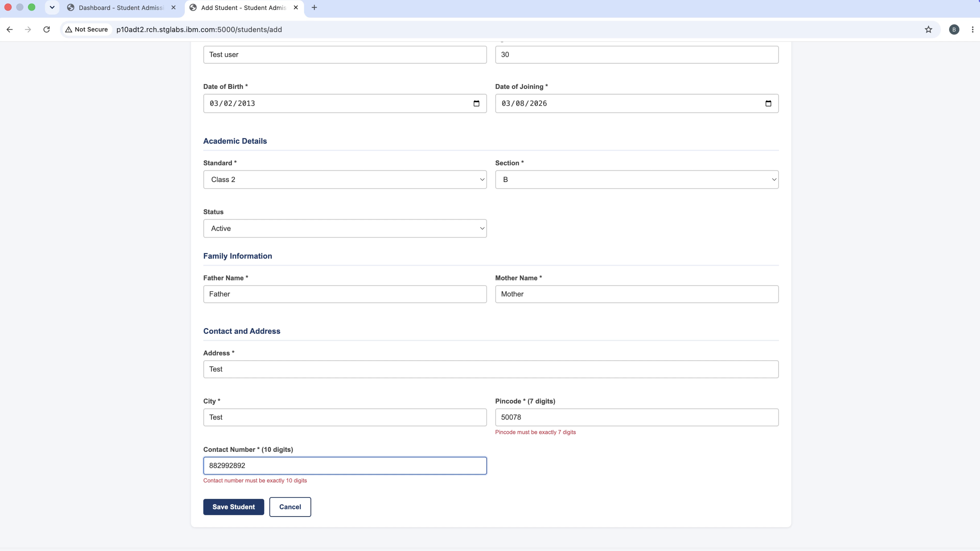980x551 pixels.
Task: Open a new browser tab
Action: (x=314, y=8)
